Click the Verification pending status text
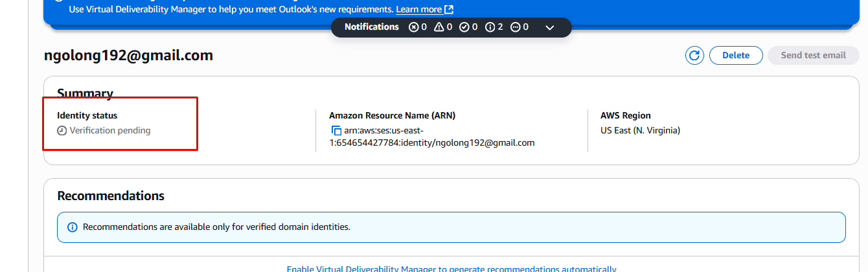868x272 pixels. 110,131
